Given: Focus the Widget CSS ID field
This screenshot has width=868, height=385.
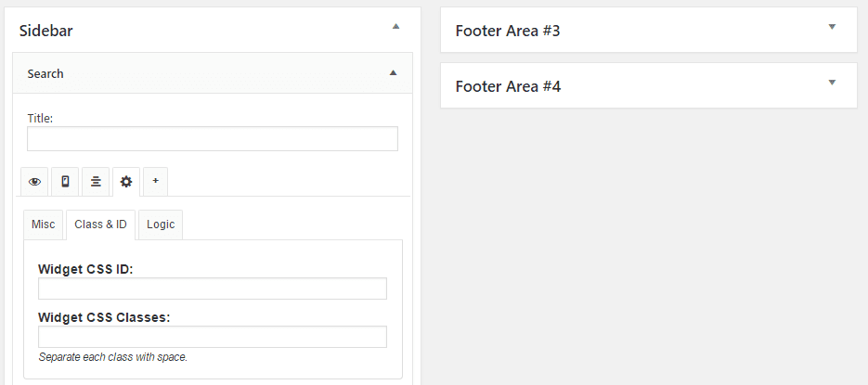Looking at the screenshot, I should click(x=213, y=289).
